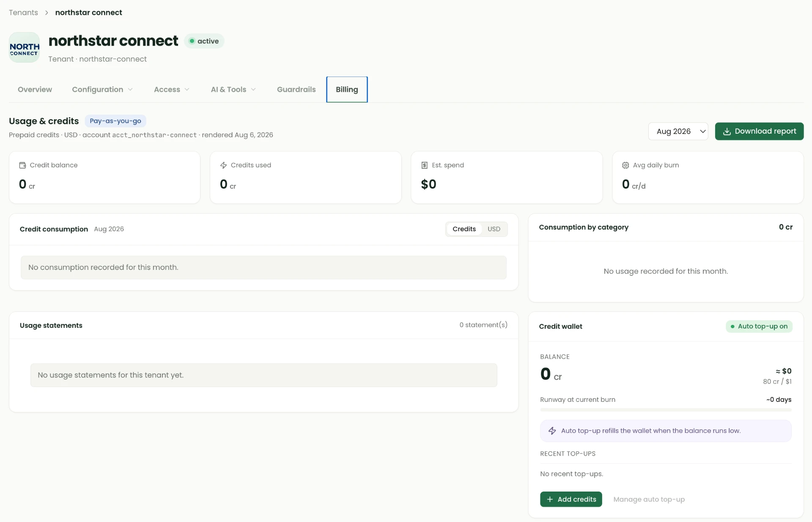The image size is (812, 522).
Task: Click the 'Usage & credits' heading
Action: 44,121
